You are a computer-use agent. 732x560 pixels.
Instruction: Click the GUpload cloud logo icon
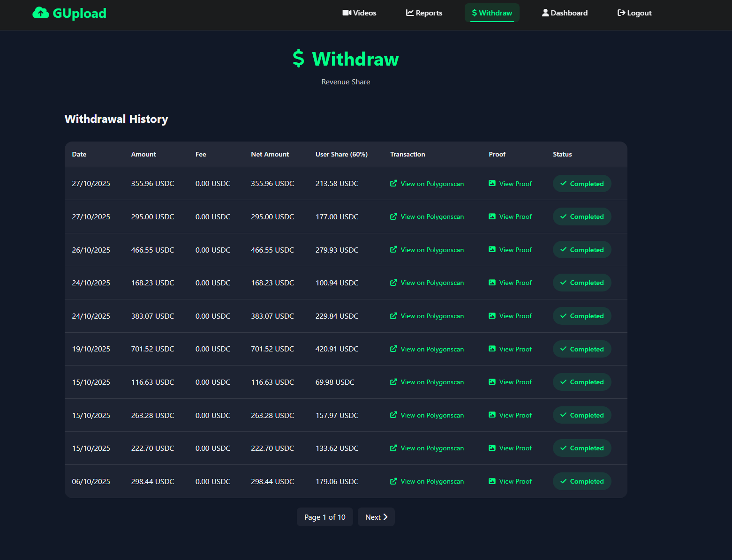pos(41,13)
